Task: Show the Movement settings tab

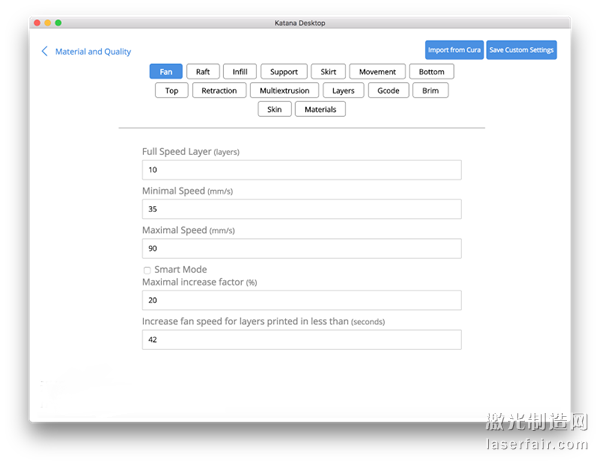Action: coord(378,72)
